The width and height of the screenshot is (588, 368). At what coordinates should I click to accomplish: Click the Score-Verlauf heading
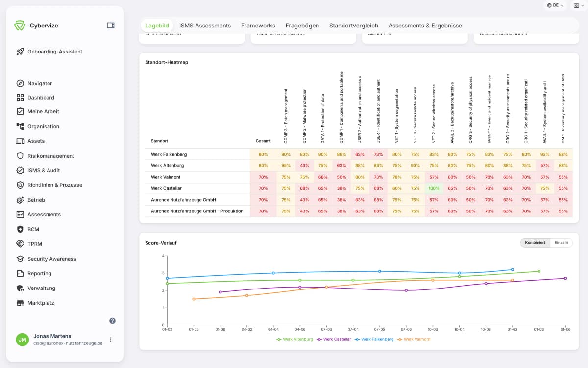(x=161, y=243)
